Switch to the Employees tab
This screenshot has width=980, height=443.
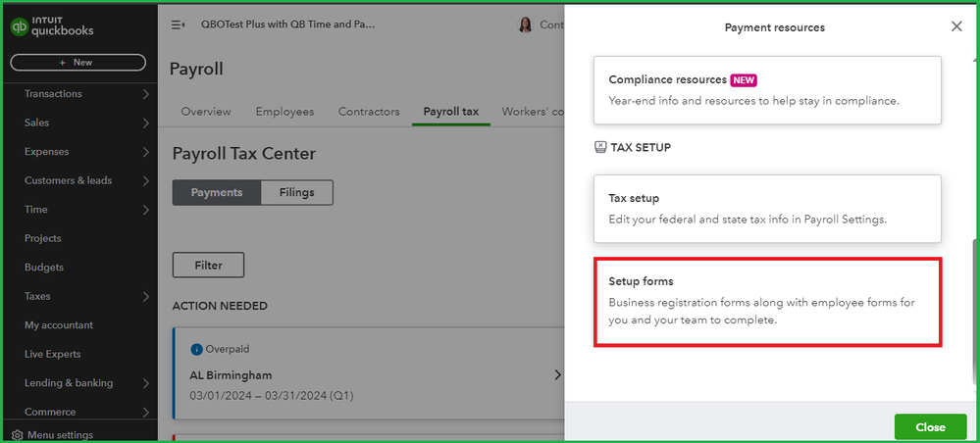click(x=284, y=112)
